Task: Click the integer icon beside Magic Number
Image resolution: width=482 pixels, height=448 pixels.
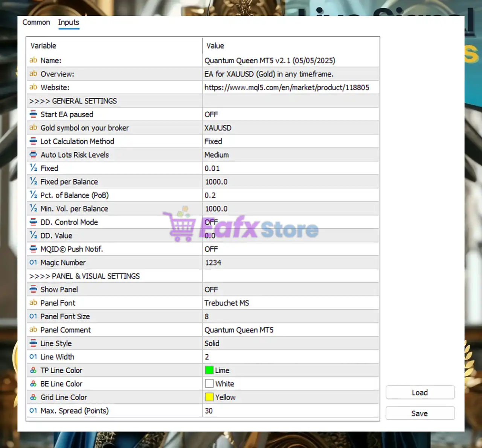Action: [33, 263]
